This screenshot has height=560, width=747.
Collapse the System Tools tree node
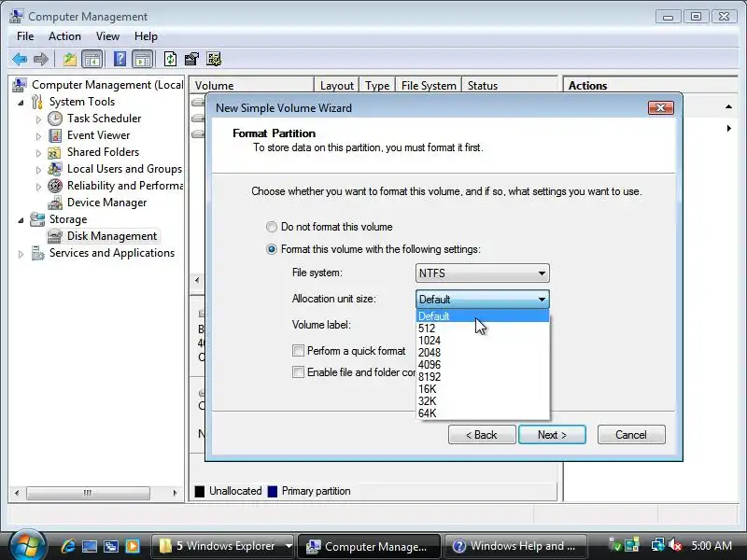coord(21,103)
